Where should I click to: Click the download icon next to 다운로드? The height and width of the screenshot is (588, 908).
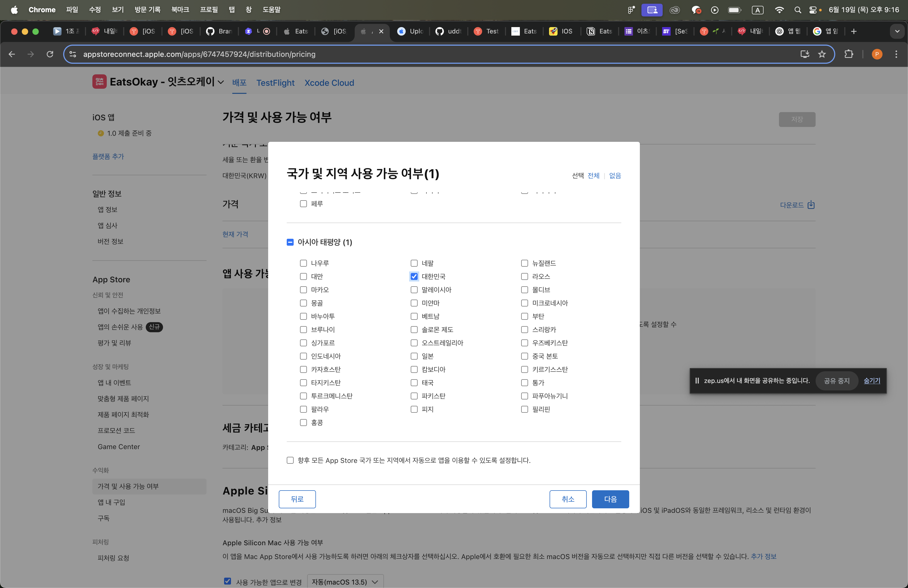(x=811, y=205)
